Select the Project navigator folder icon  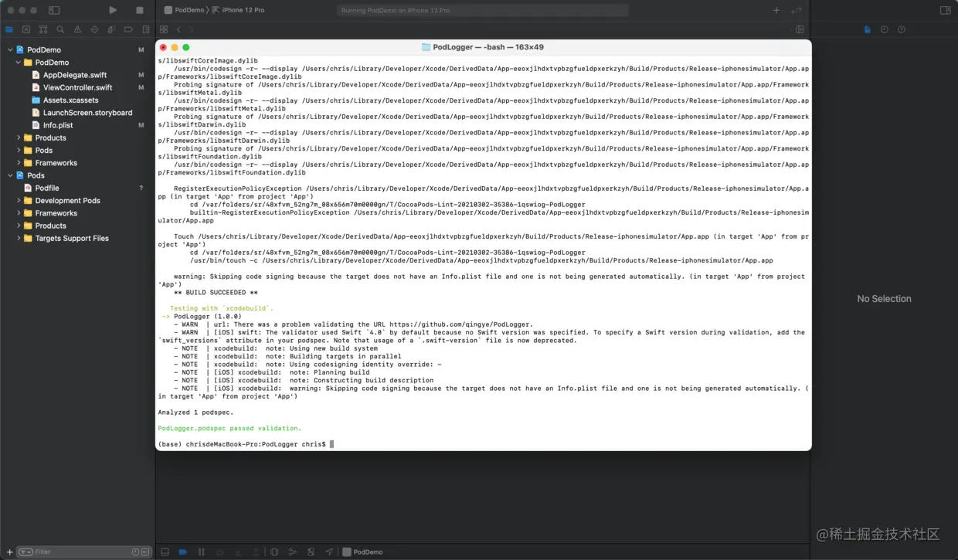pyautogui.click(x=9, y=29)
